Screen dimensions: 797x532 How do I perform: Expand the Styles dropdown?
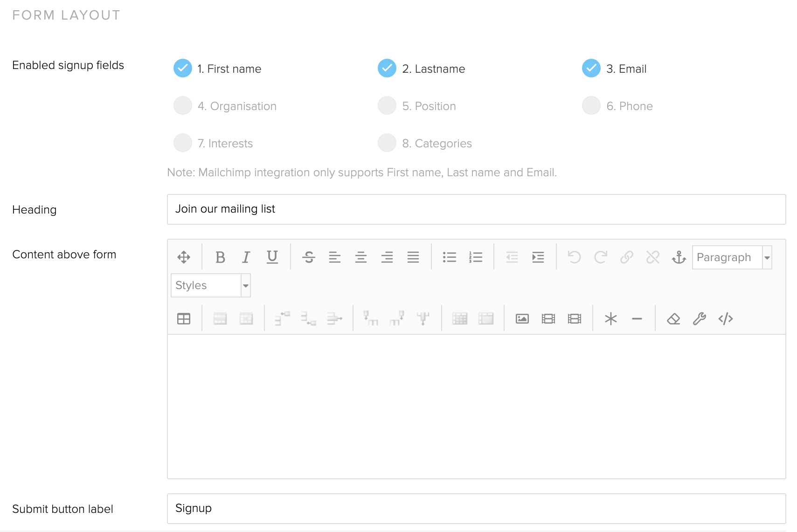click(210, 285)
